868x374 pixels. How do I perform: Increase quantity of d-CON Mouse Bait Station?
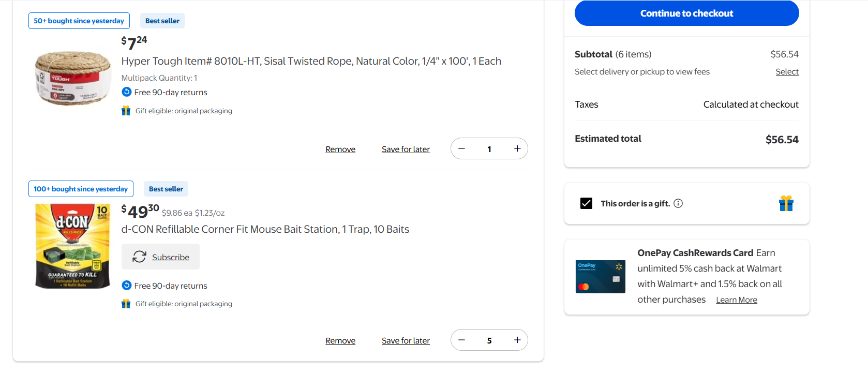[x=517, y=340]
